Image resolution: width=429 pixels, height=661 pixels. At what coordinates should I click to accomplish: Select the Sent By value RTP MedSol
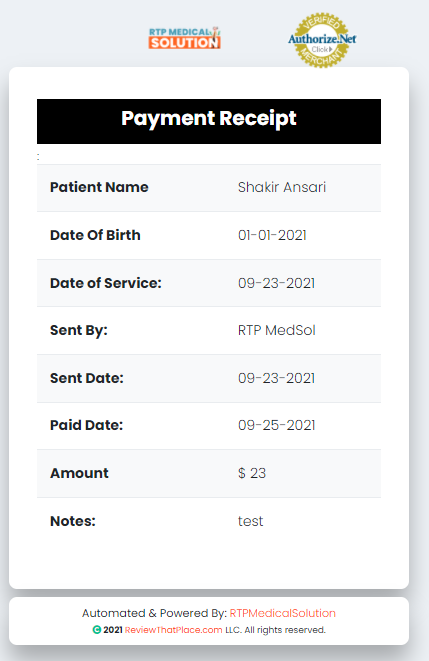pyautogui.click(x=276, y=330)
